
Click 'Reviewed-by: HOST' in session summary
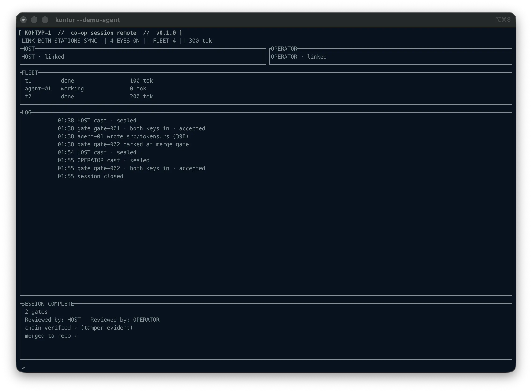pyautogui.click(x=53, y=320)
